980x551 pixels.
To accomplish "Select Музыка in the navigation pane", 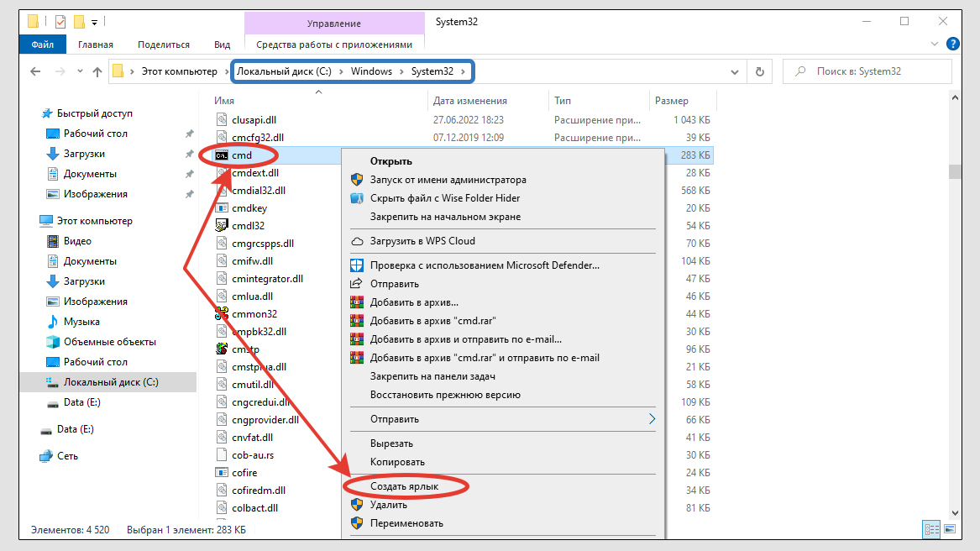I will pyautogui.click(x=81, y=322).
